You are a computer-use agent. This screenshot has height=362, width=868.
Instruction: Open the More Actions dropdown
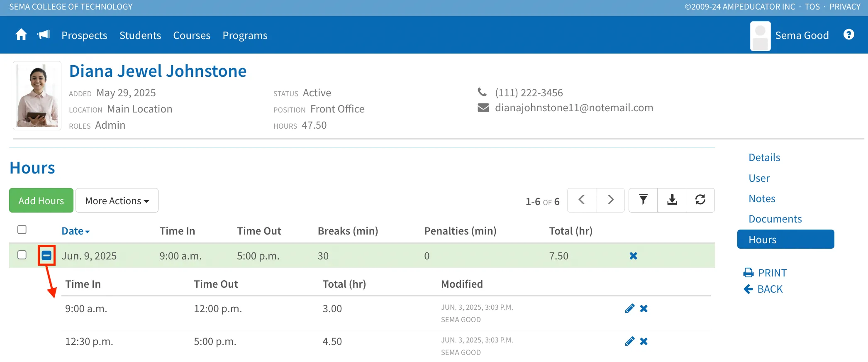pyautogui.click(x=117, y=201)
